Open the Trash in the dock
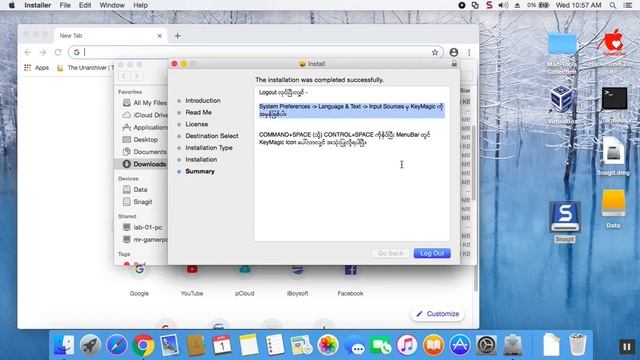This screenshot has width=640, height=360. click(578, 345)
